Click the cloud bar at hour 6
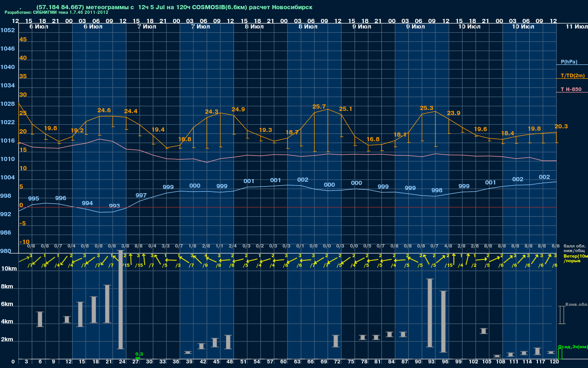The height and width of the screenshot is (368, 588). click(x=40, y=319)
